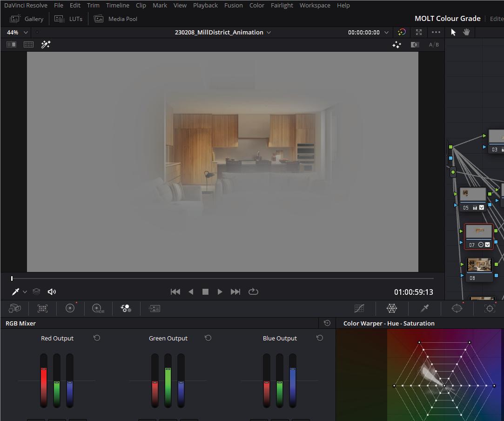Open the Power Window palette
Viewport: 504px width, 421px height.
click(457, 308)
